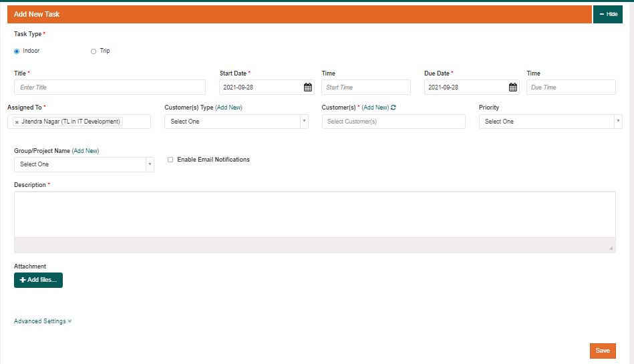Focus the Start Date field

tap(261, 87)
